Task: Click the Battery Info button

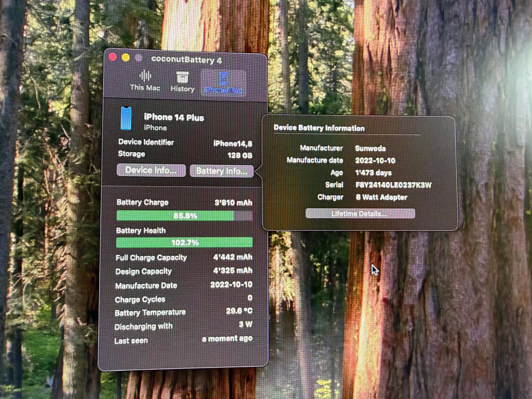Action: pyautogui.click(x=222, y=171)
